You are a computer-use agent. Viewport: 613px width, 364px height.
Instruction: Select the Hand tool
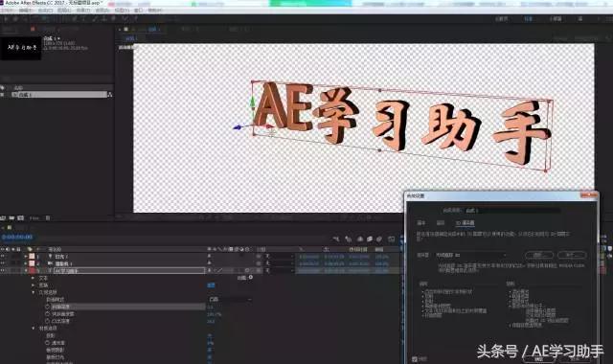pos(15,18)
